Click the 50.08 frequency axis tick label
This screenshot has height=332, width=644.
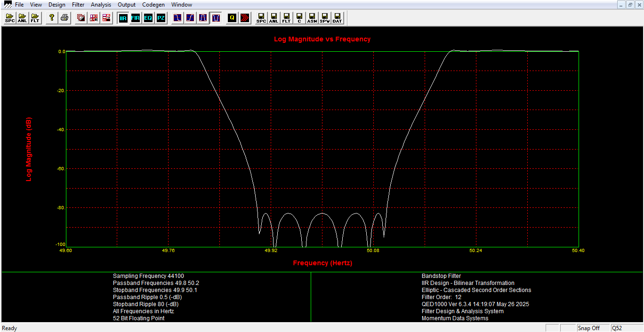373,251
